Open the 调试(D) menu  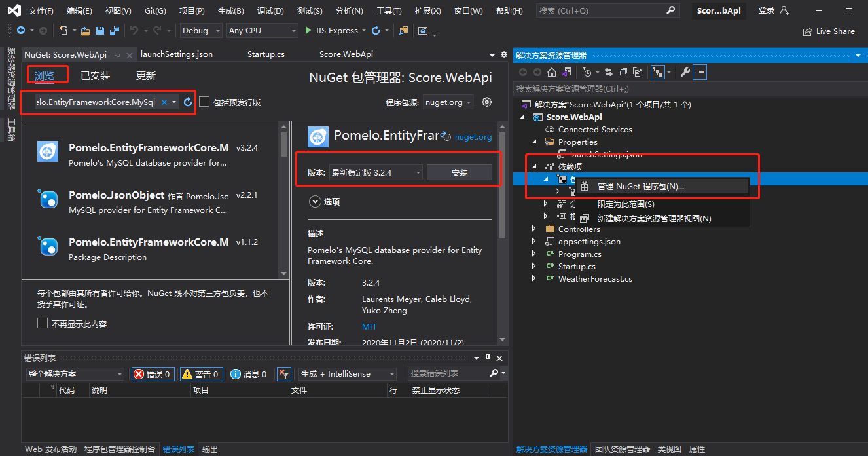(270, 11)
